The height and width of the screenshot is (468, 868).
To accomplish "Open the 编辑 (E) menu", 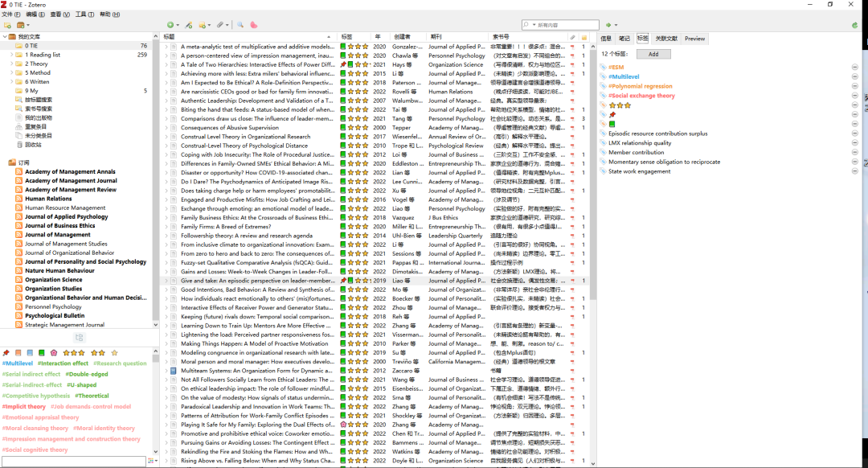I will tap(35, 14).
